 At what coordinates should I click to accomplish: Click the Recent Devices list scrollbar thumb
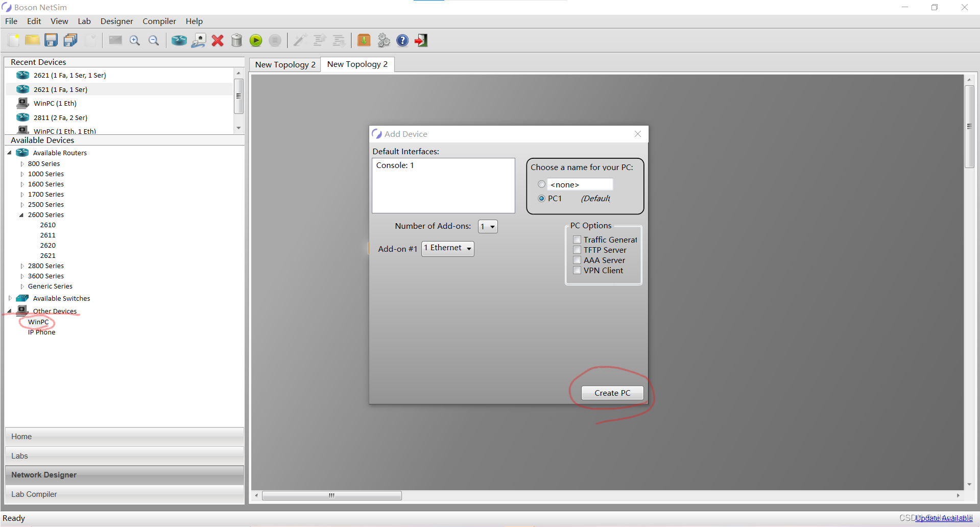click(238, 96)
